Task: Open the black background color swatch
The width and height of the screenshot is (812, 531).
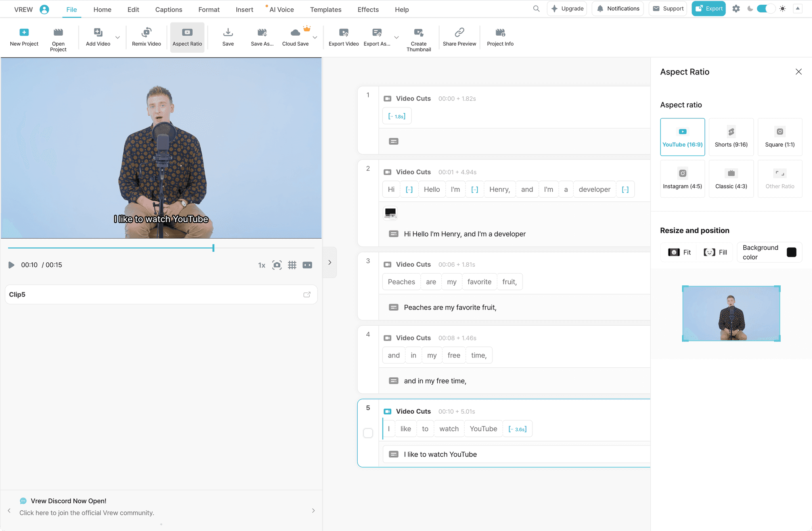Action: (x=791, y=252)
